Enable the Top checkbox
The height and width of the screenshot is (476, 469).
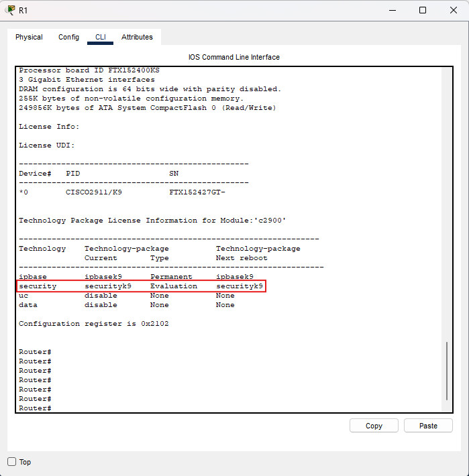12,462
